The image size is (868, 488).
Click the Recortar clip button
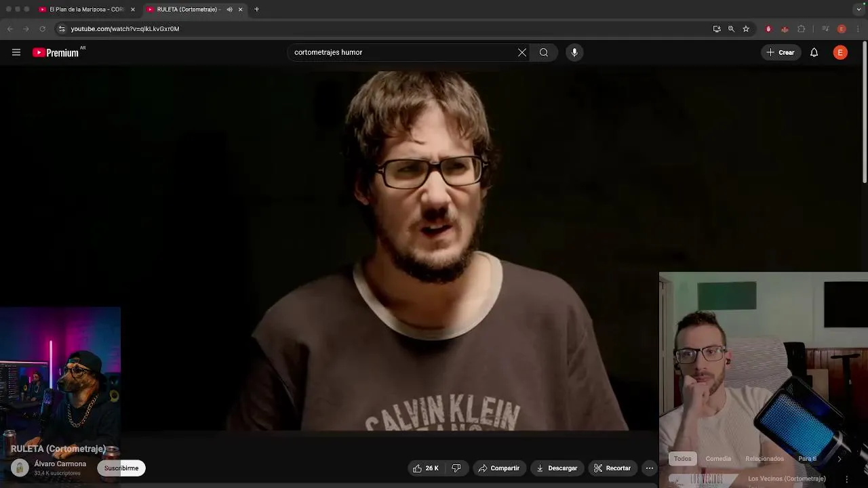[612, 468]
